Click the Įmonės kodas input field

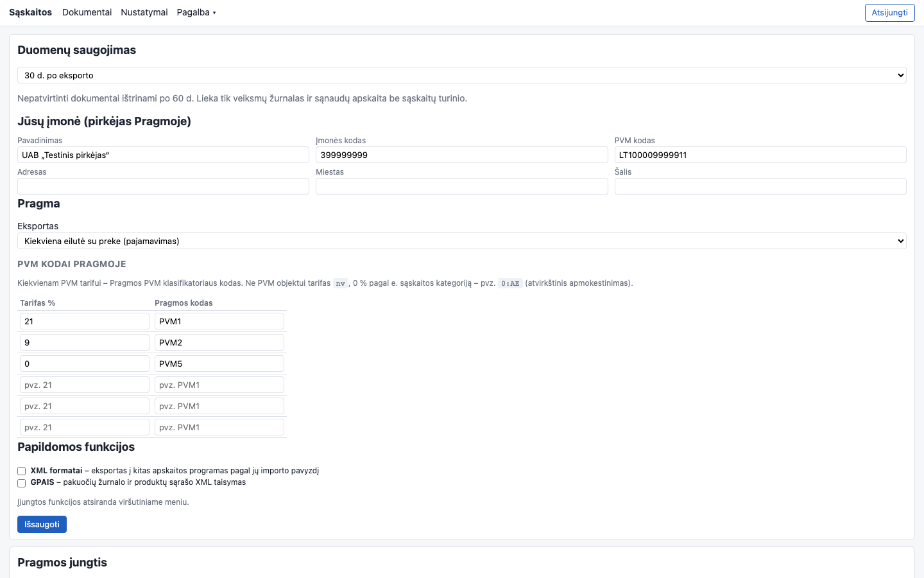462,155
